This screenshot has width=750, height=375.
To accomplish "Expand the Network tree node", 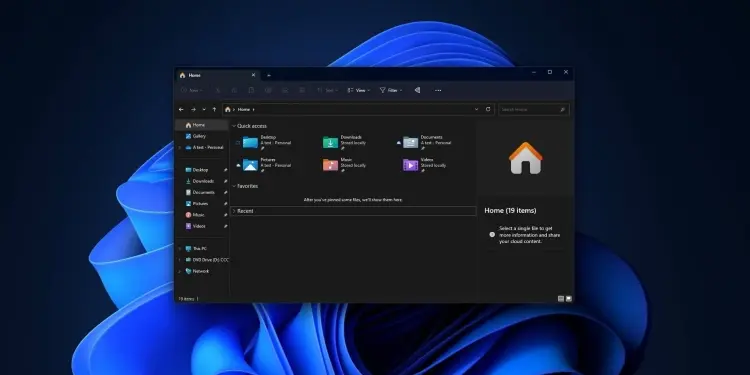I will point(180,271).
